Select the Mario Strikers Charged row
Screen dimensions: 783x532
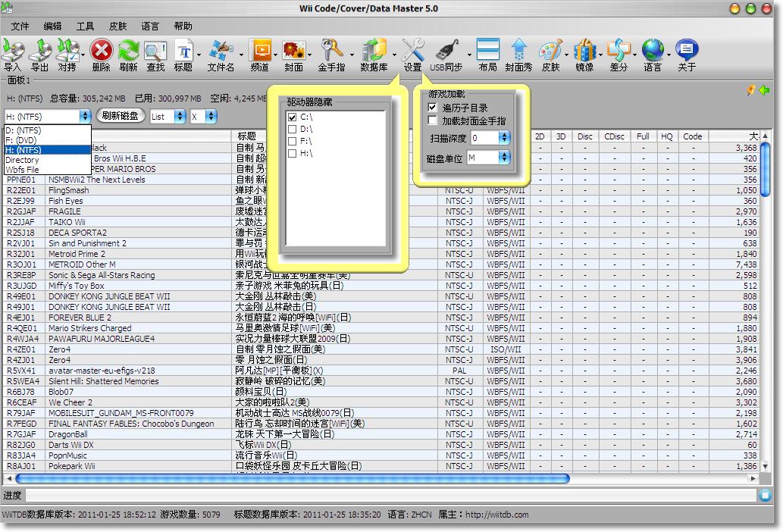381,328
